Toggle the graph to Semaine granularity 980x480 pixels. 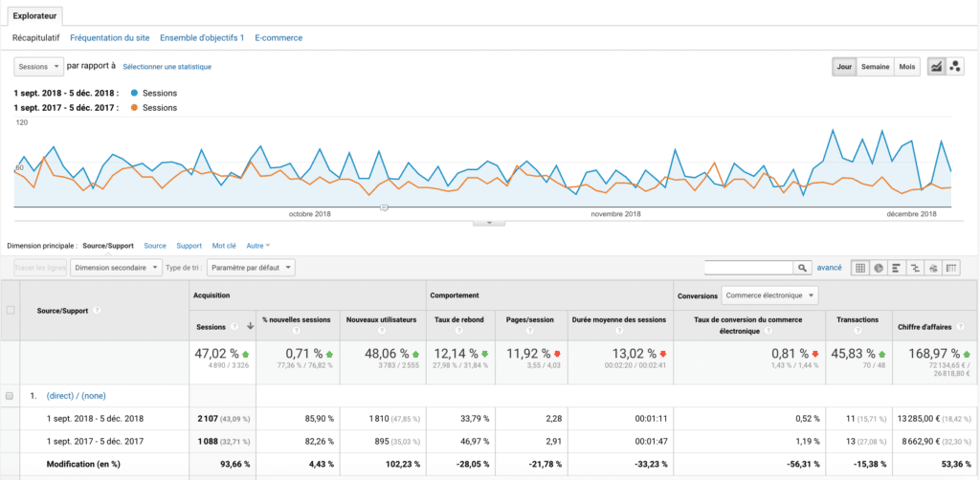(875, 66)
